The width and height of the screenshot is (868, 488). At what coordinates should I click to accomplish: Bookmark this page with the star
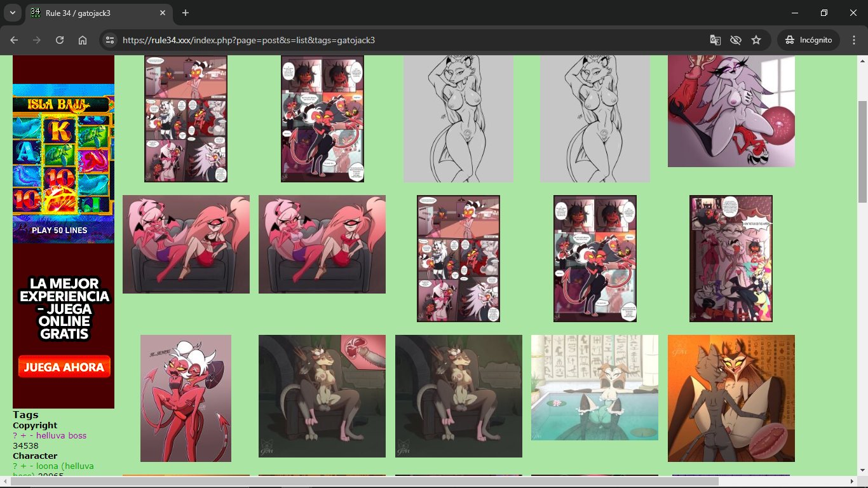tap(756, 40)
